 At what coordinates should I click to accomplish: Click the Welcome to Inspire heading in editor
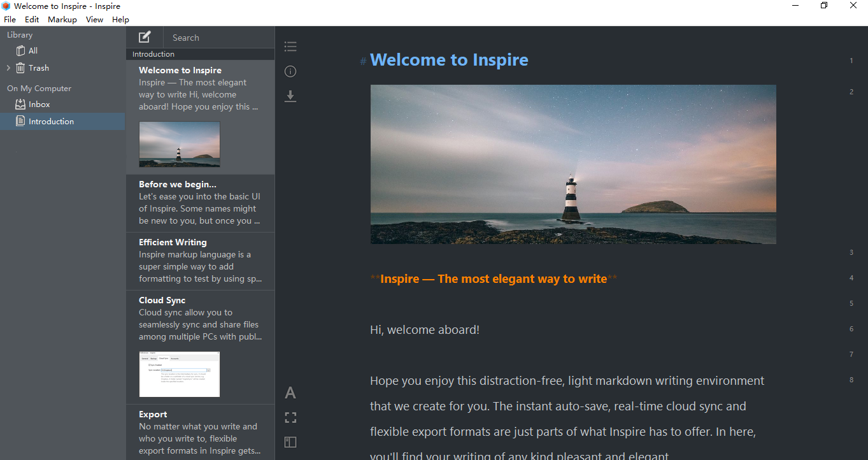click(449, 60)
